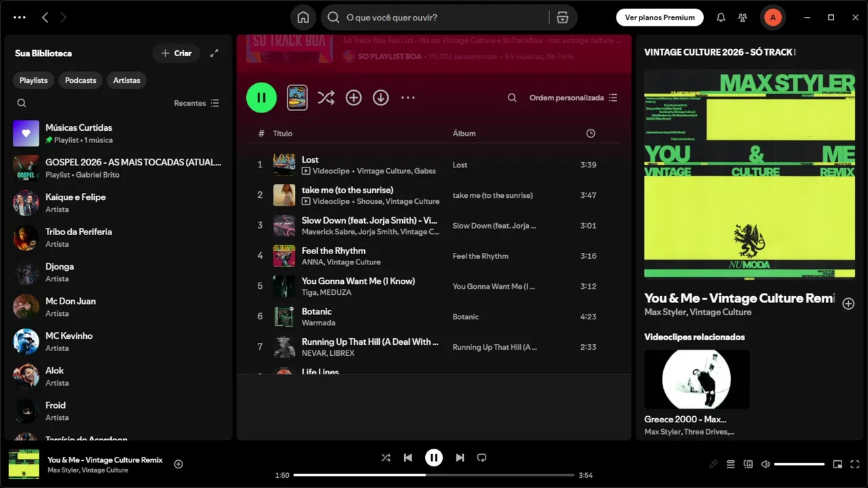Filter library by Artistas
868x488 pixels.
pos(127,80)
